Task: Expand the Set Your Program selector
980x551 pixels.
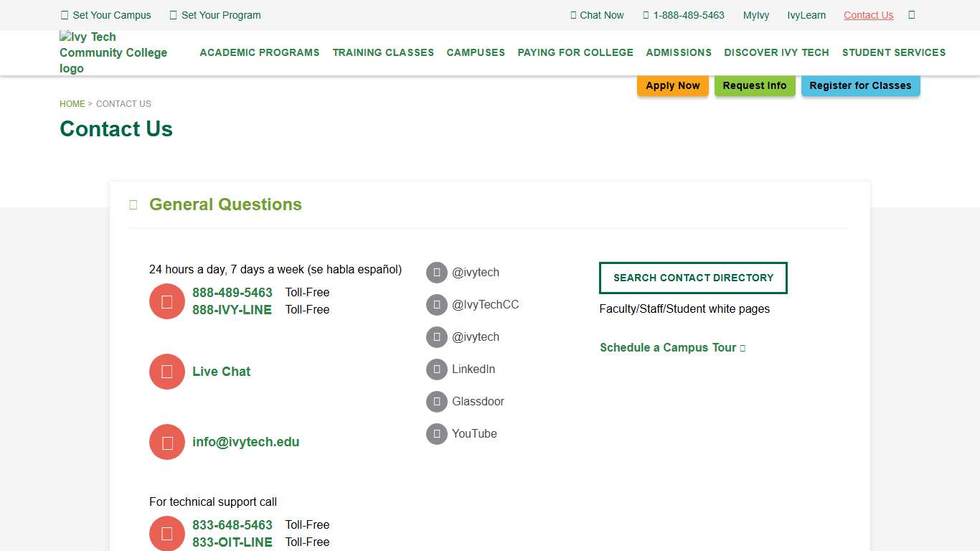Action: (215, 15)
